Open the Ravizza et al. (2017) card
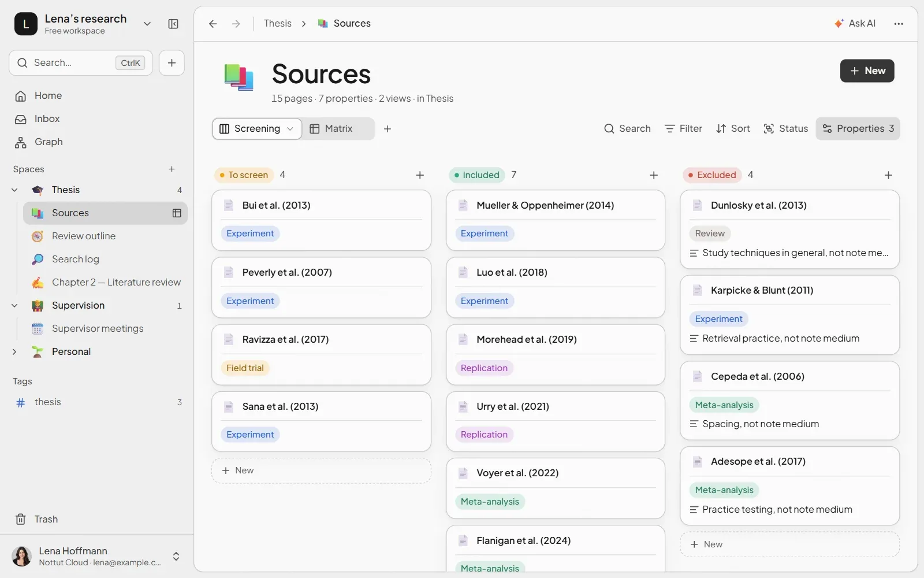This screenshot has height=578, width=924. click(x=321, y=355)
